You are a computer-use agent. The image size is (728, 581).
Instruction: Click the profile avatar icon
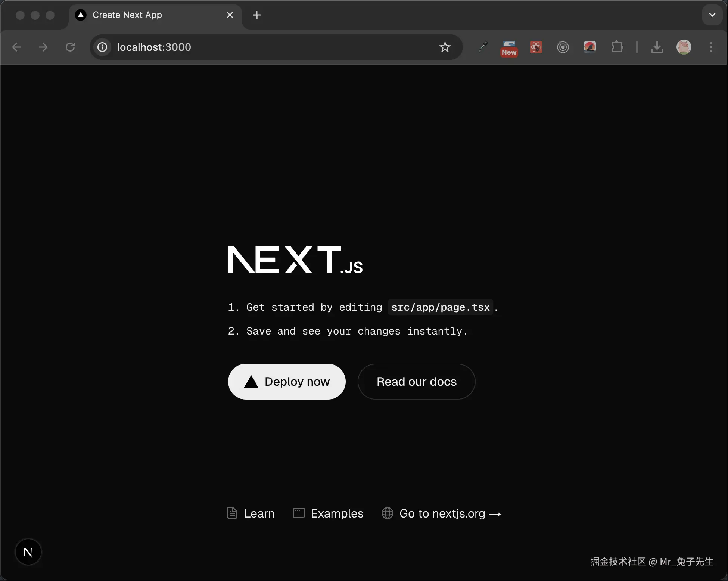tap(684, 47)
